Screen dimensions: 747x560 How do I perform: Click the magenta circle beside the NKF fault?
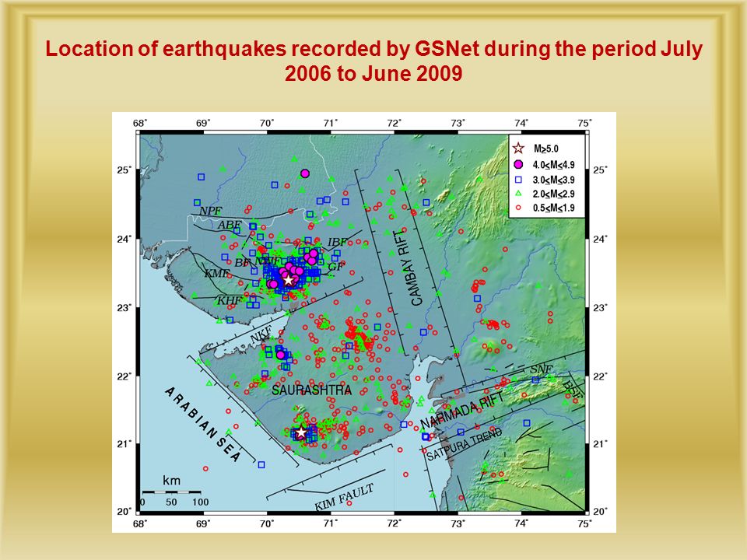click(281, 355)
